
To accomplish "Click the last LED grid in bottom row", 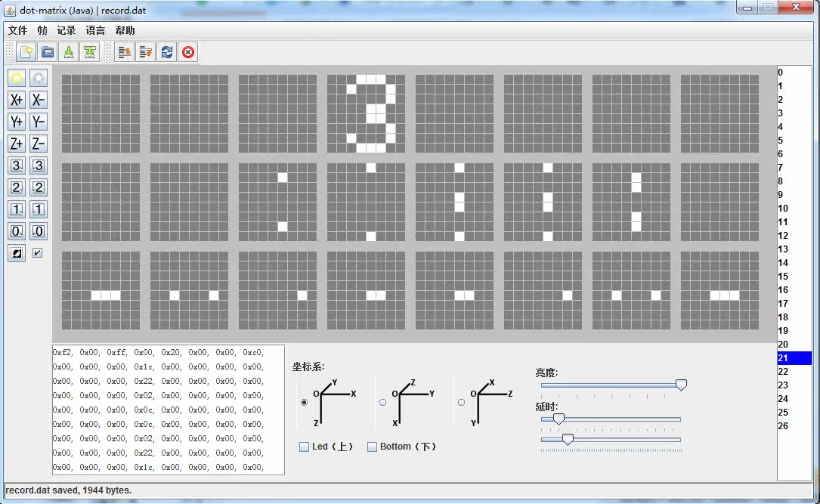I will pos(719,291).
